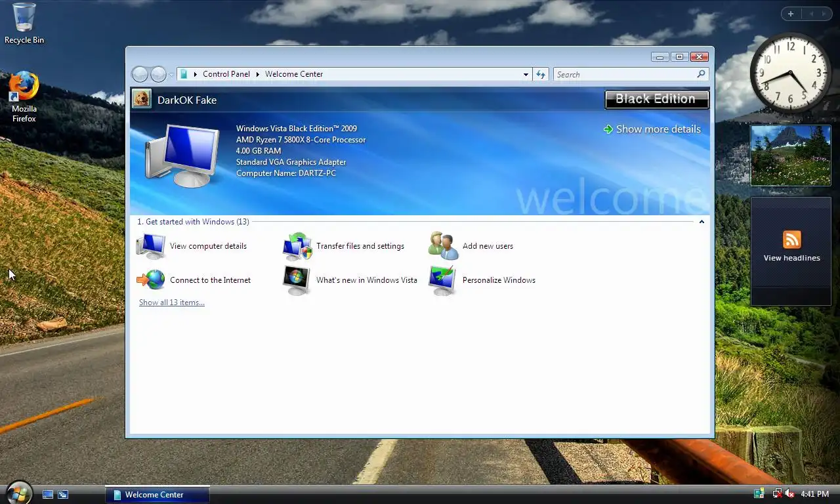This screenshot has width=840, height=504.
Task: Click the Computer Name: DARTZ-PC text
Action: [286, 173]
